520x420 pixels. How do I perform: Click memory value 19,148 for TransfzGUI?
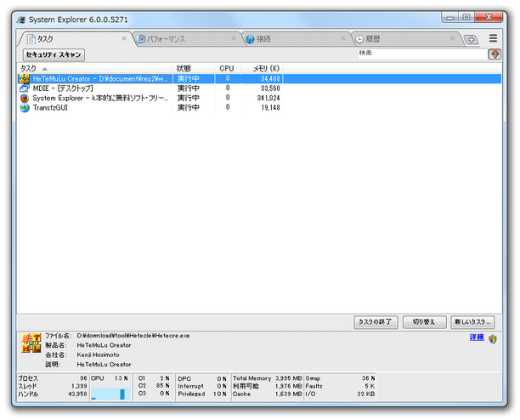(x=270, y=107)
